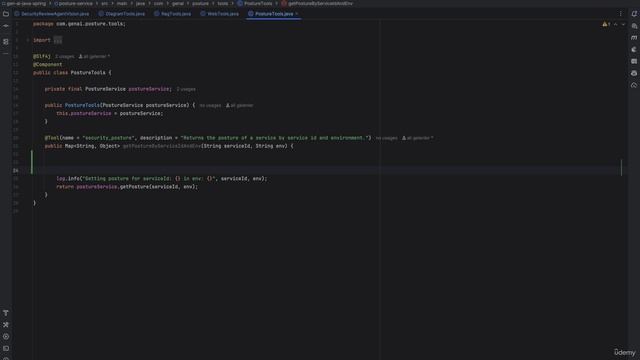Click '2 usages' hint after postureService field

[186, 89]
